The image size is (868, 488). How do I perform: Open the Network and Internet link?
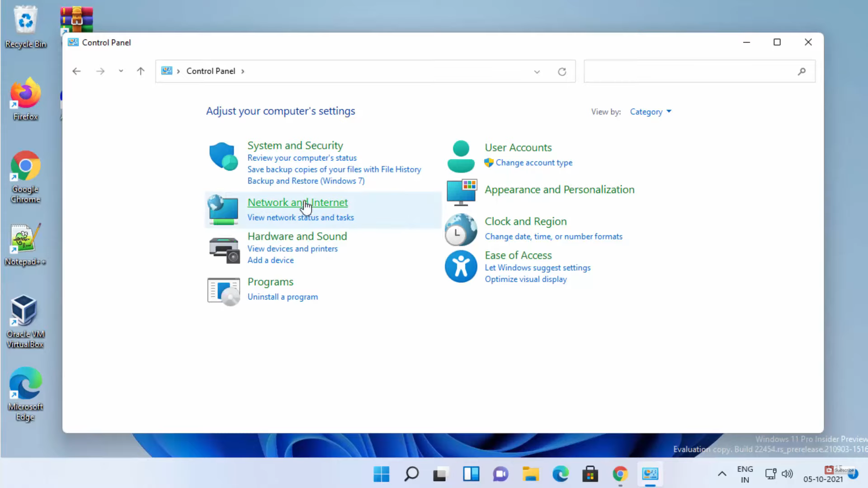tap(297, 202)
